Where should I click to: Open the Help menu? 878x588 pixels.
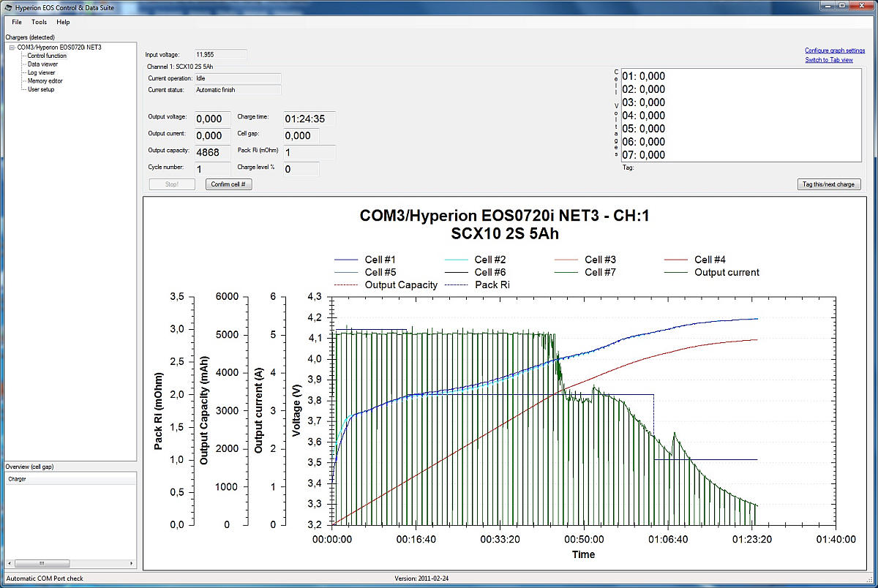click(x=63, y=22)
